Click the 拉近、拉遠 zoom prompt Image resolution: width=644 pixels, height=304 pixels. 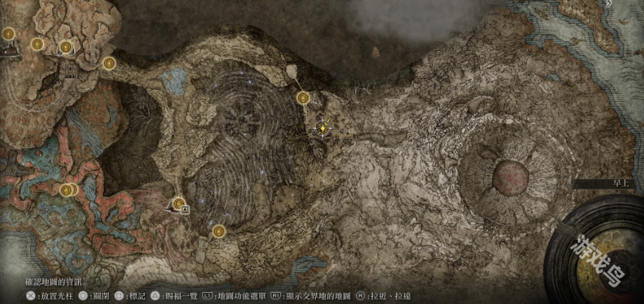click(x=383, y=296)
